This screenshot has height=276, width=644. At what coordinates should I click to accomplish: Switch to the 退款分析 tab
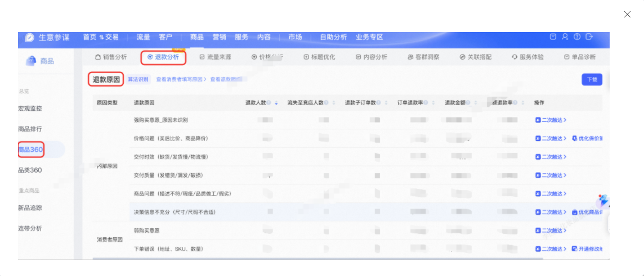pos(163,57)
